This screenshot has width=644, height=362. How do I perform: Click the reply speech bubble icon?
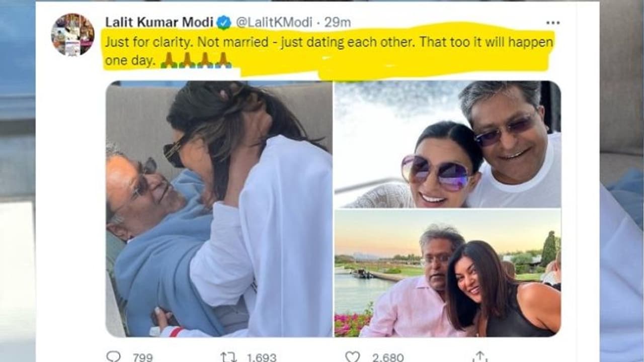click(114, 356)
